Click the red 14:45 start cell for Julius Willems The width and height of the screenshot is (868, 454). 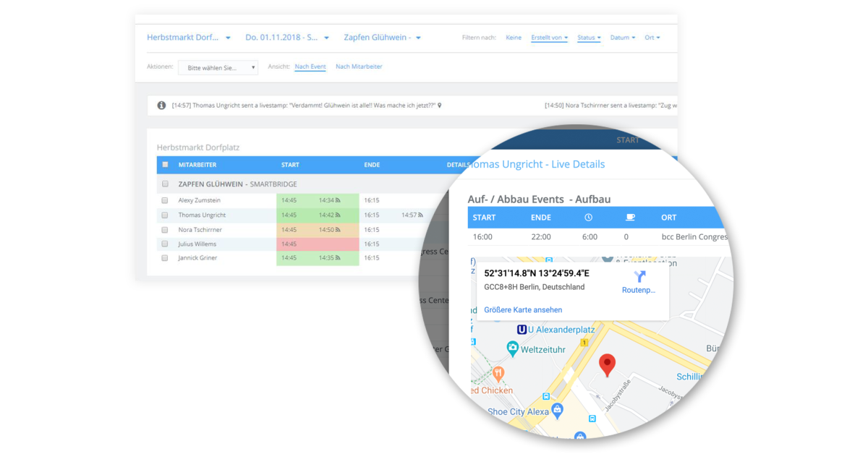[289, 244]
